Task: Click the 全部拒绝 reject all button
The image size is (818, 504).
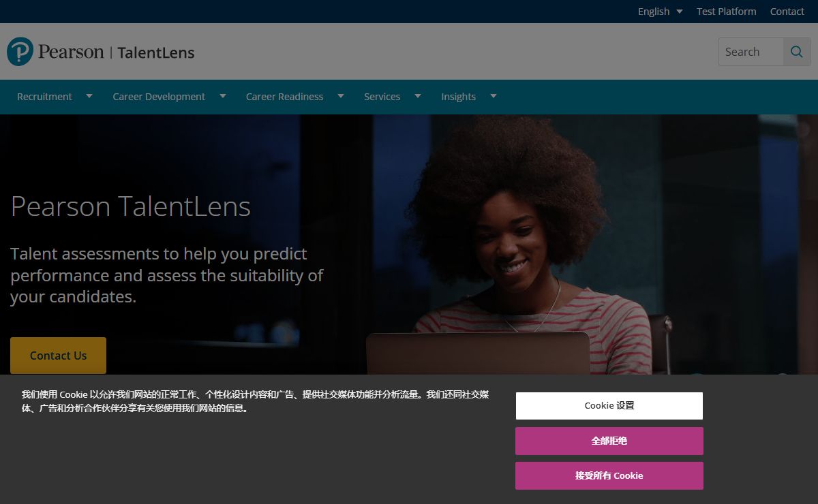Action: (x=609, y=441)
